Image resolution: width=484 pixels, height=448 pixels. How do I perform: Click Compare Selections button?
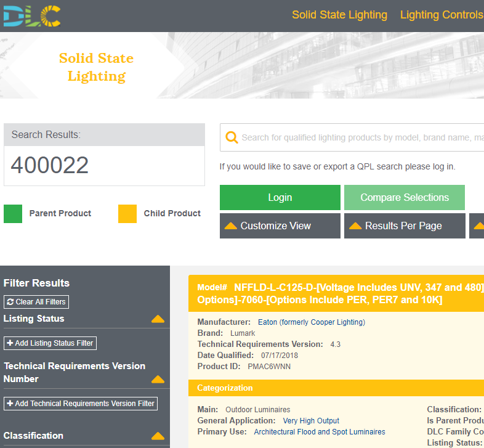[x=405, y=197]
